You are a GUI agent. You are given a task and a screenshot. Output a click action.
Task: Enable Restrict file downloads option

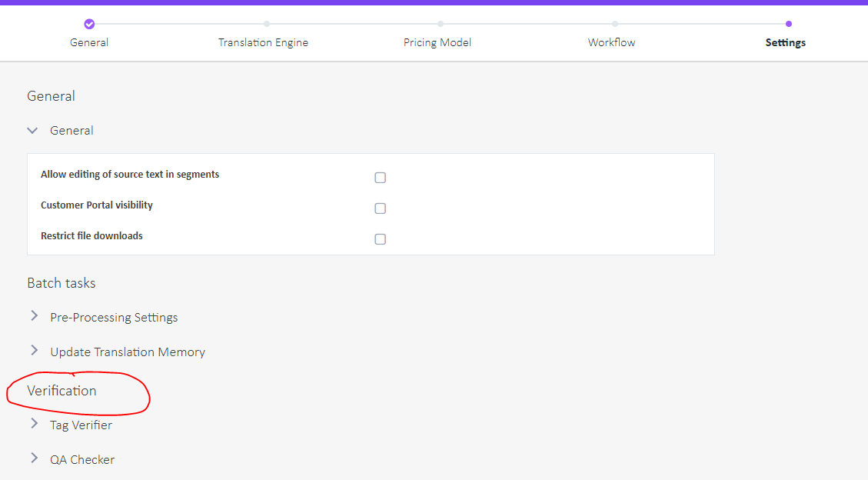380,238
